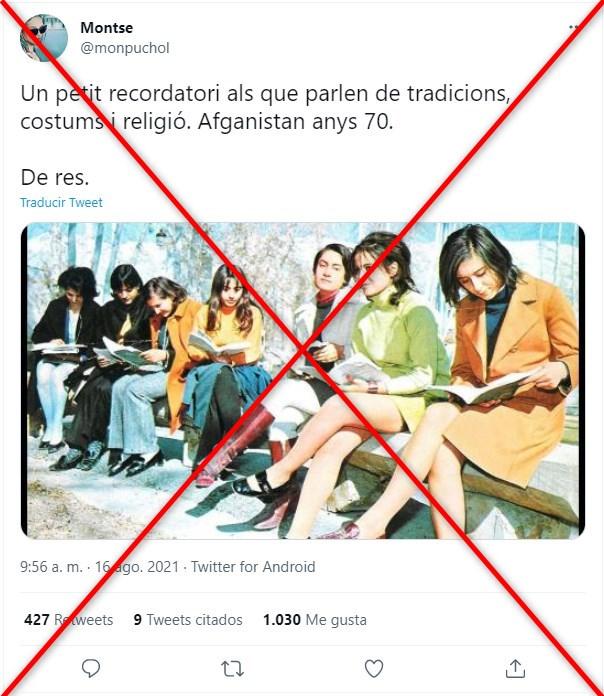Screen dimensions: 604x696
Task: Open the share upload icon
Action: (515, 668)
